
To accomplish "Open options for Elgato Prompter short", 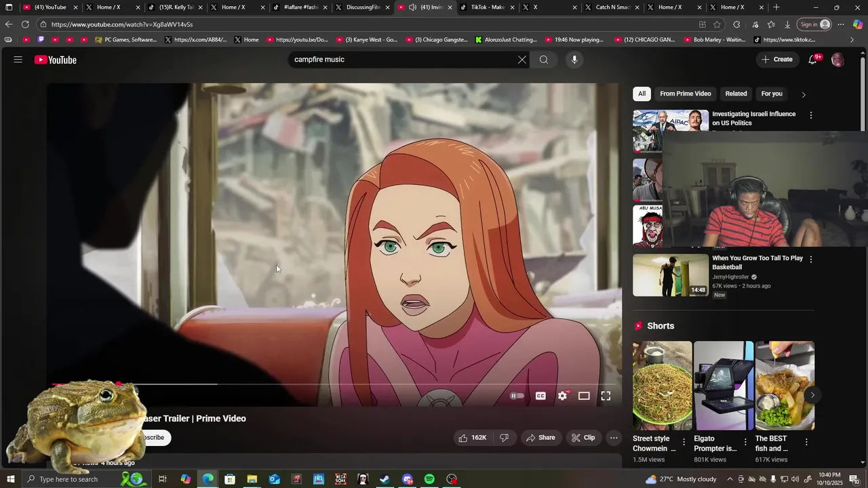I will pyautogui.click(x=745, y=442).
